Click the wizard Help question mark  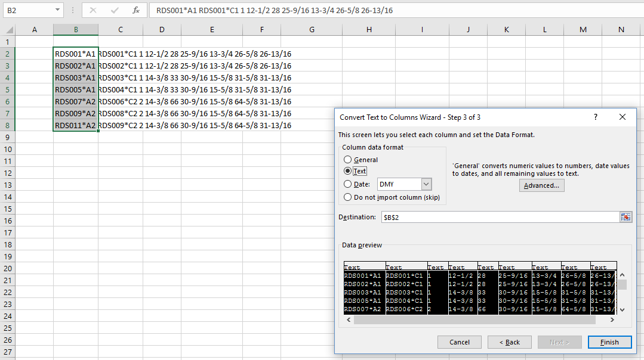tap(595, 117)
